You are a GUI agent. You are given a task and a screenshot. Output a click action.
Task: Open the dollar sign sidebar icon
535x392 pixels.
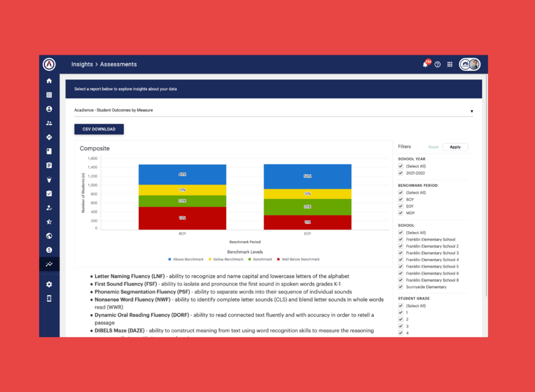[x=49, y=250]
